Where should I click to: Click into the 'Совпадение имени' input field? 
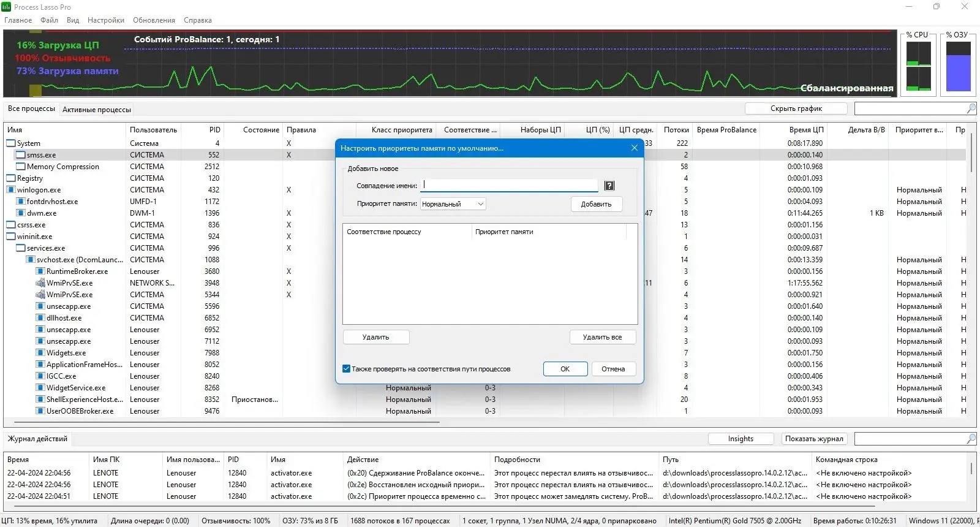[509, 185]
